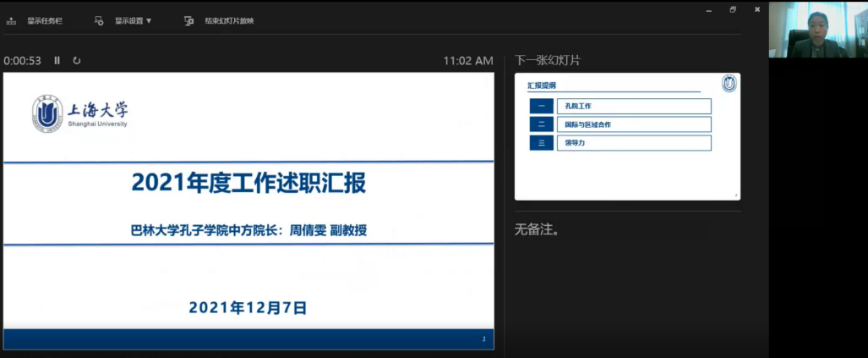Screen dimensions: 868x358
Task: Click the date 2021年12月7日 on slide
Action: (x=248, y=307)
